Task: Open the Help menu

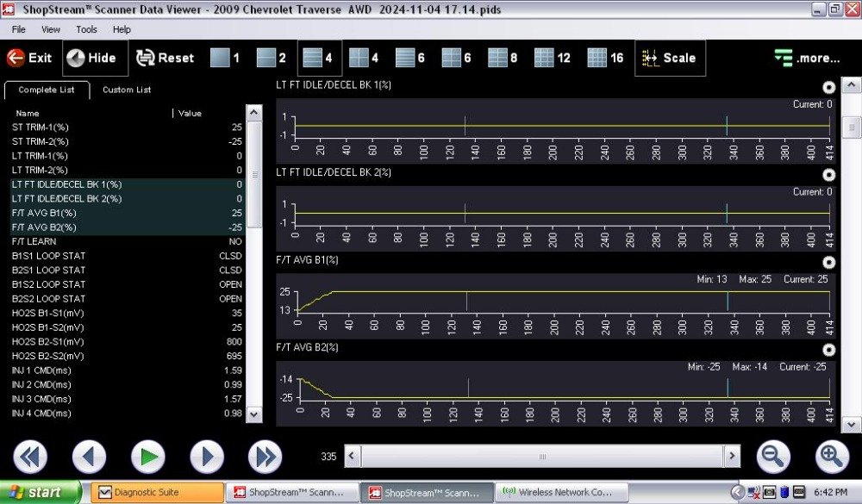Action: click(122, 29)
